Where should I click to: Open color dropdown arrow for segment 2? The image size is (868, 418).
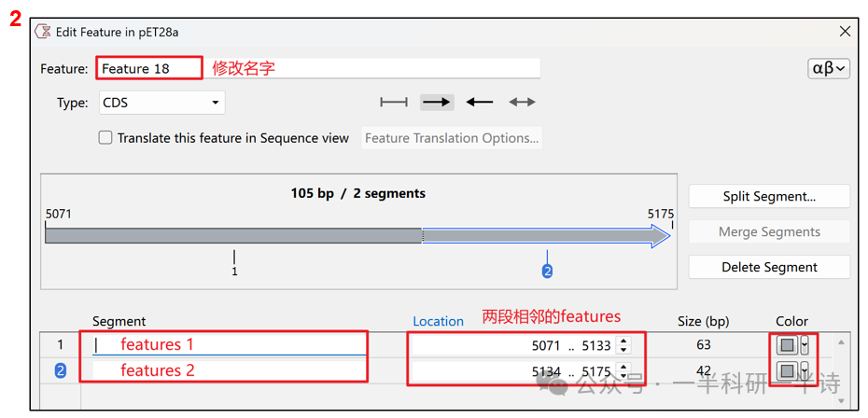point(805,370)
